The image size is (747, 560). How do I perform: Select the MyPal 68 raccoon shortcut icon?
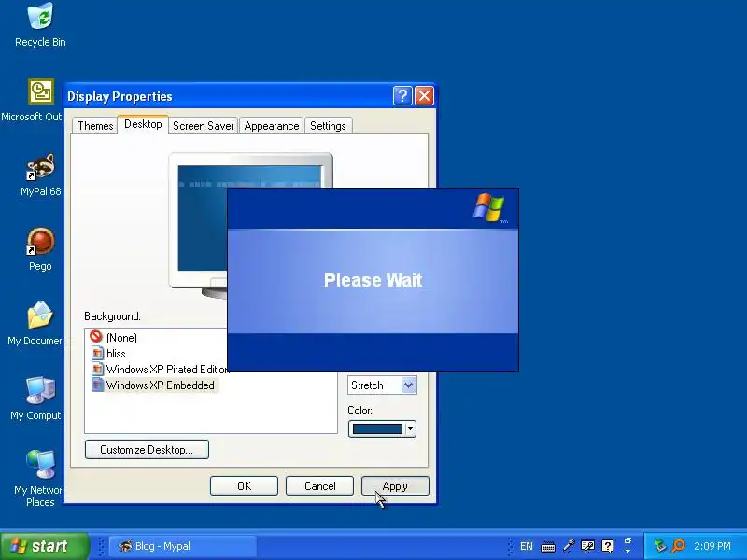[40, 166]
